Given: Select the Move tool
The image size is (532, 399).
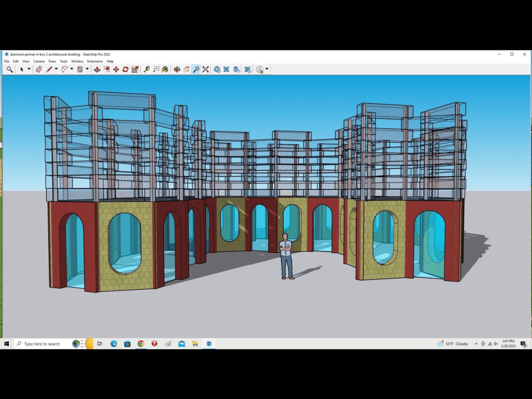Looking at the screenshot, I should pyautogui.click(x=116, y=69).
